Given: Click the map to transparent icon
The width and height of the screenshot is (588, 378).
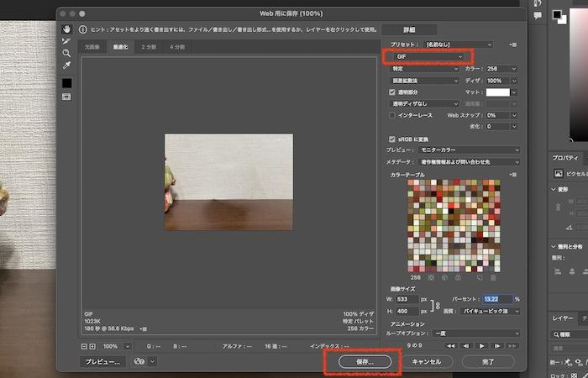Looking at the screenshot, I should pyautogui.click(x=431, y=278).
